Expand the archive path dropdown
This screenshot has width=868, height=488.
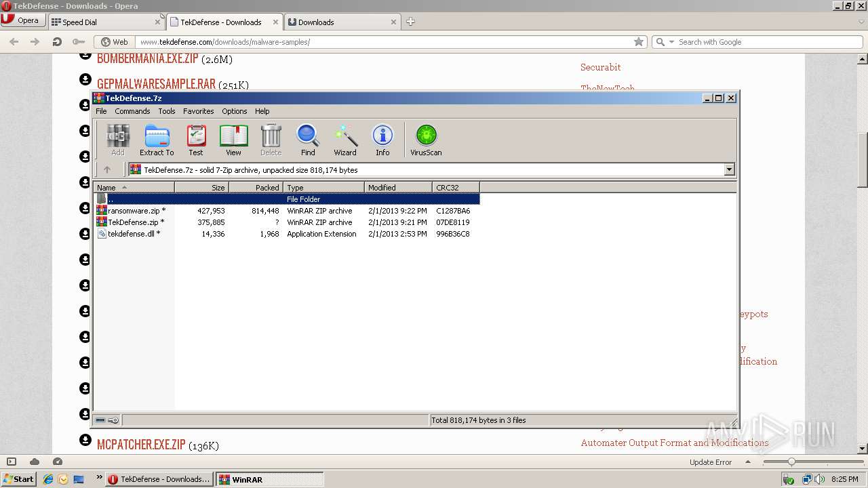pyautogui.click(x=730, y=169)
